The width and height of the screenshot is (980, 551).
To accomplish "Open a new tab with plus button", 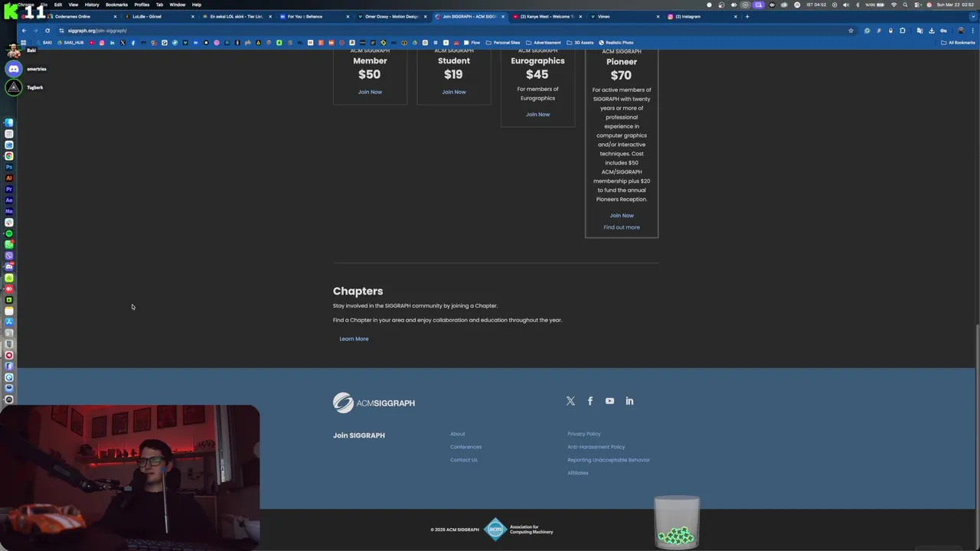I will 747,16.
